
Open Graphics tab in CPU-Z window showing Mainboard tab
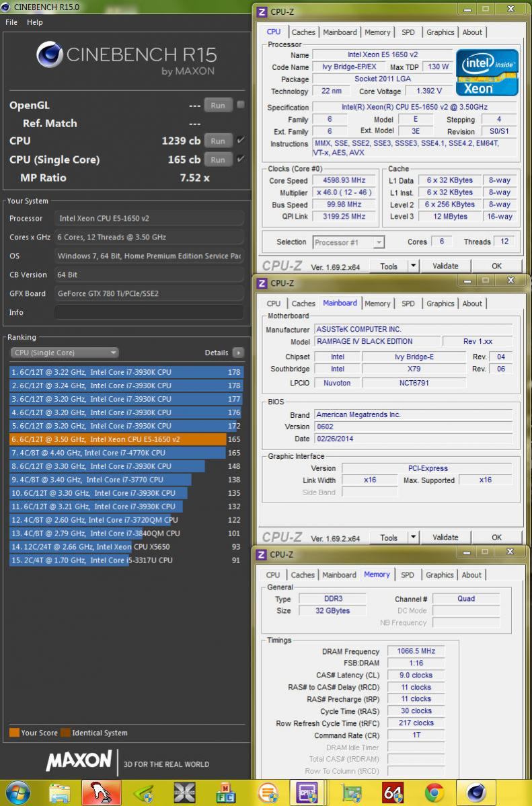coord(441,303)
